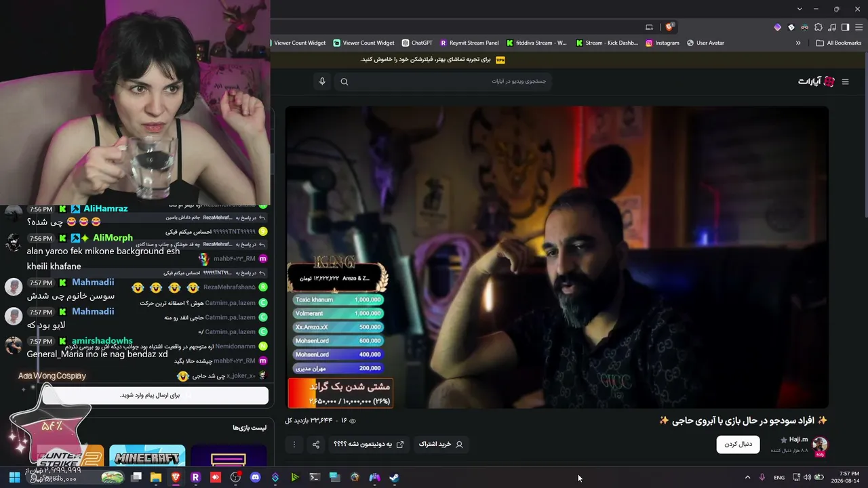
Task: Open Haji.m channel avatar
Action: 820,445
